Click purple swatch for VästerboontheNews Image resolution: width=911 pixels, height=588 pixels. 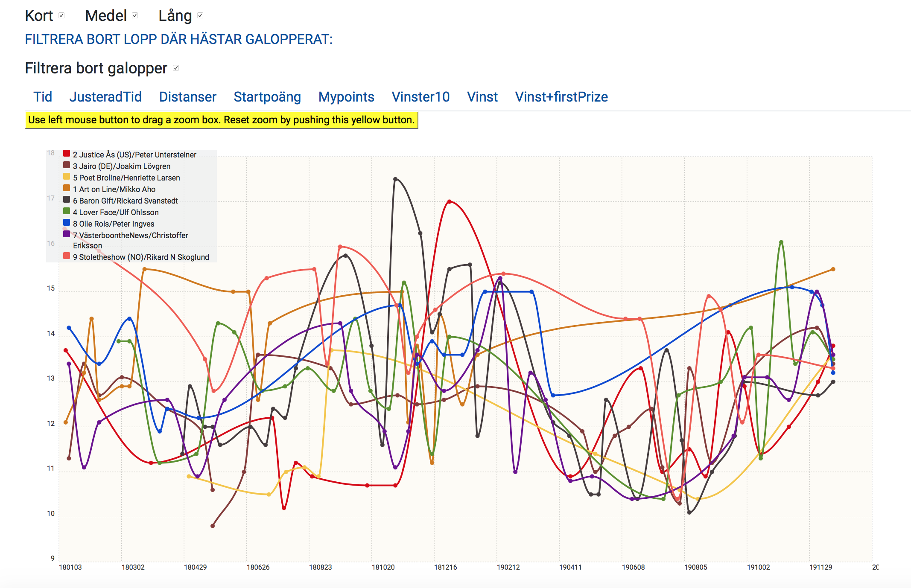pyautogui.click(x=67, y=234)
